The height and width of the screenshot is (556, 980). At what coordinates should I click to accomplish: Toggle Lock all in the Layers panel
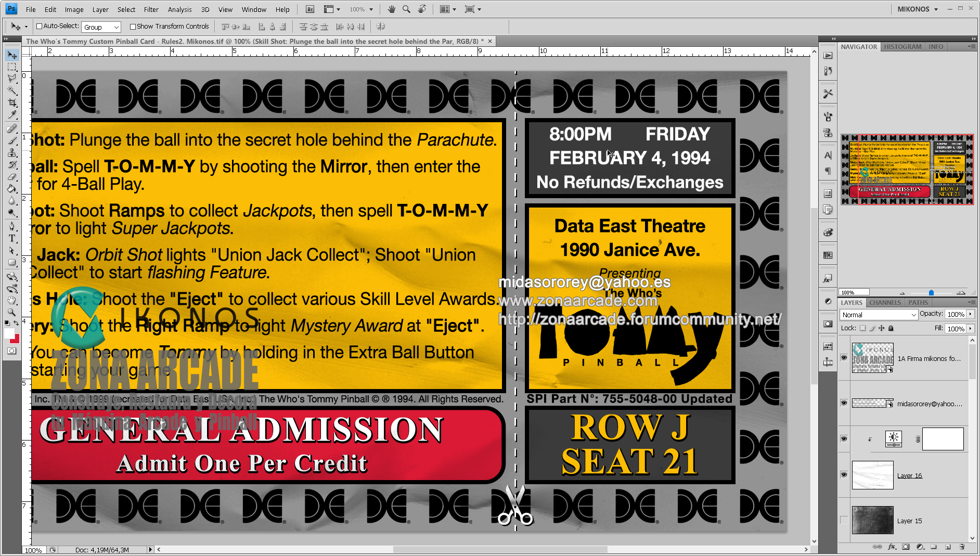click(891, 328)
